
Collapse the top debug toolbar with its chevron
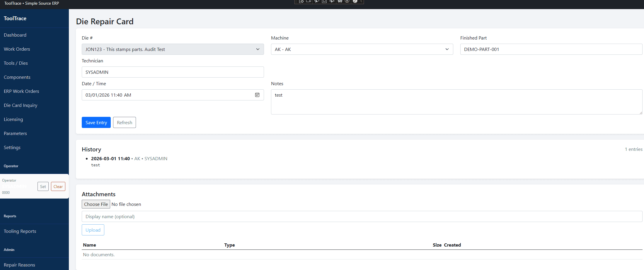pyautogui.click(x=362, y=1)
